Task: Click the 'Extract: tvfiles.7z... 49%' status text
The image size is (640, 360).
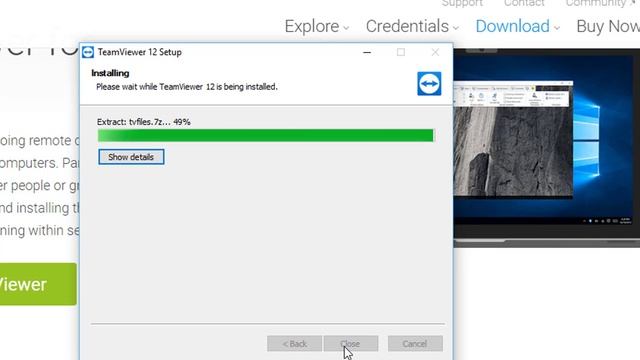Action: (x=144, y=122)
